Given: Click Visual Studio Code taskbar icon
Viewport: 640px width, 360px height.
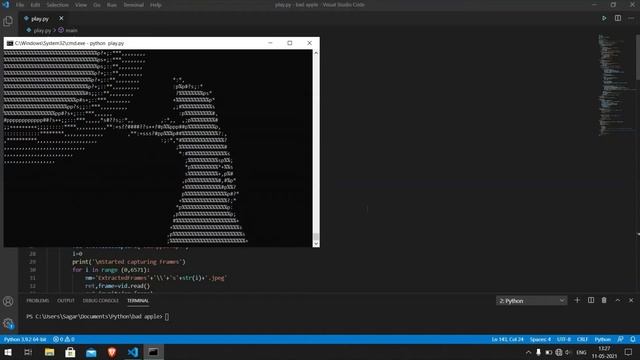Looking at the screenshot, I should 133,352.
